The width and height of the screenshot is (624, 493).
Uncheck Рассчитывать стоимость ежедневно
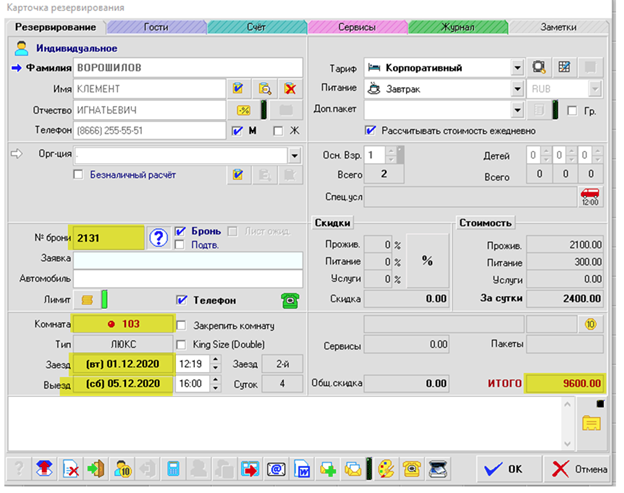click(371, 130)
